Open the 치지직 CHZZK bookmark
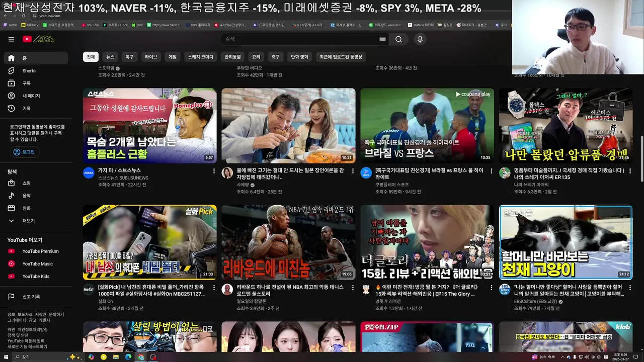644x362 pixels. point(116,25)
